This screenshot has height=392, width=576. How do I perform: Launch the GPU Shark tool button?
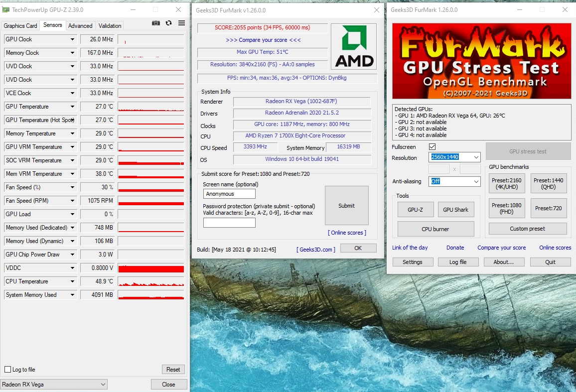[455, 209]
